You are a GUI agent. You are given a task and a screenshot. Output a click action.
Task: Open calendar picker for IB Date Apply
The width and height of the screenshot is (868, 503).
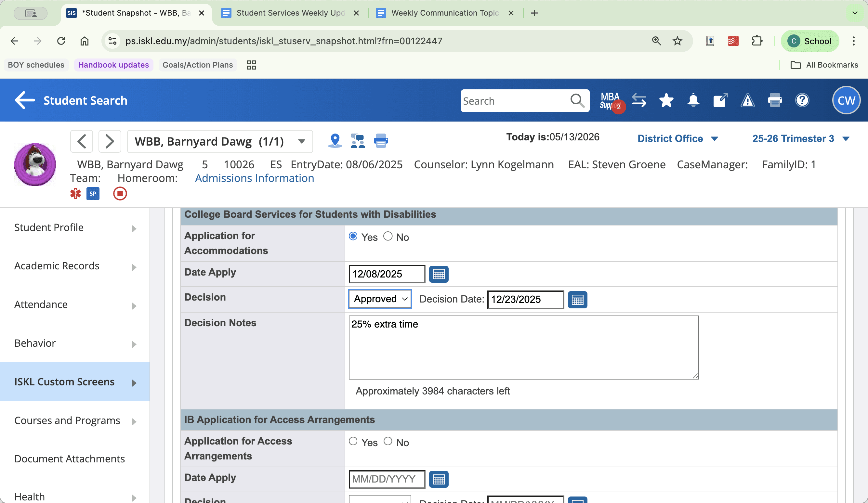click(x=439, y=479)
